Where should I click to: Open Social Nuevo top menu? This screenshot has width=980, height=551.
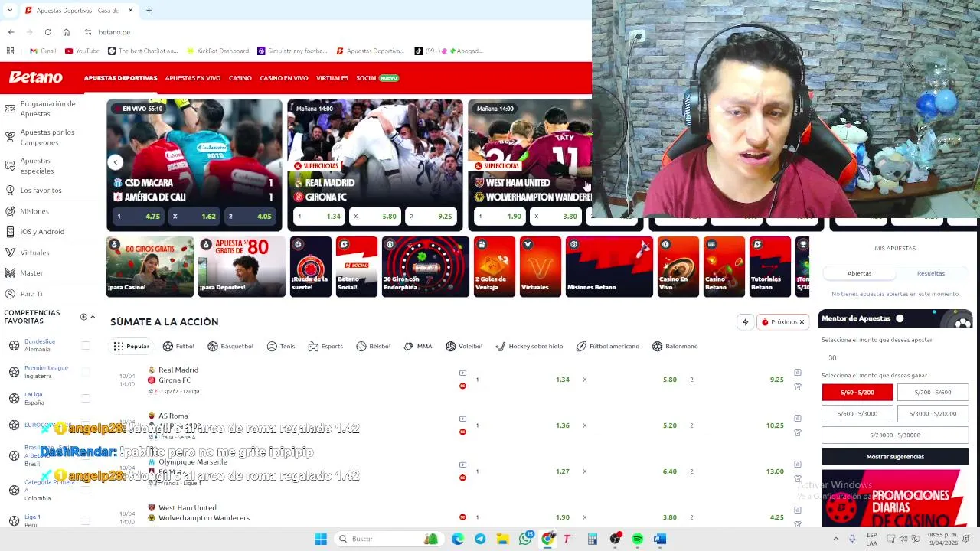377,78
